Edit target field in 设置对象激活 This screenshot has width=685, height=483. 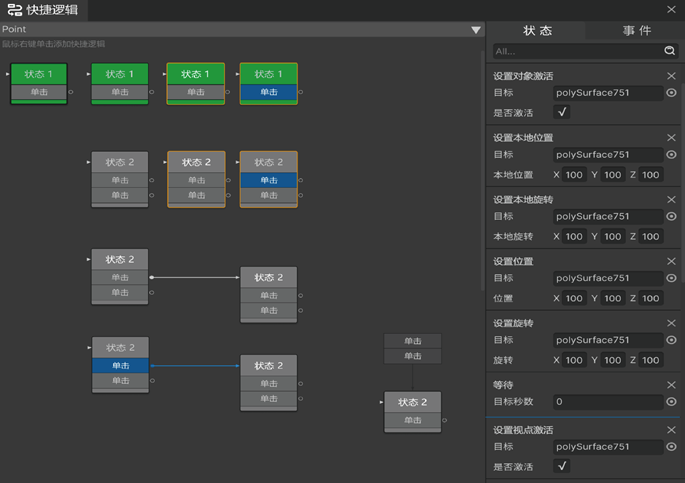tap(608, 93)
